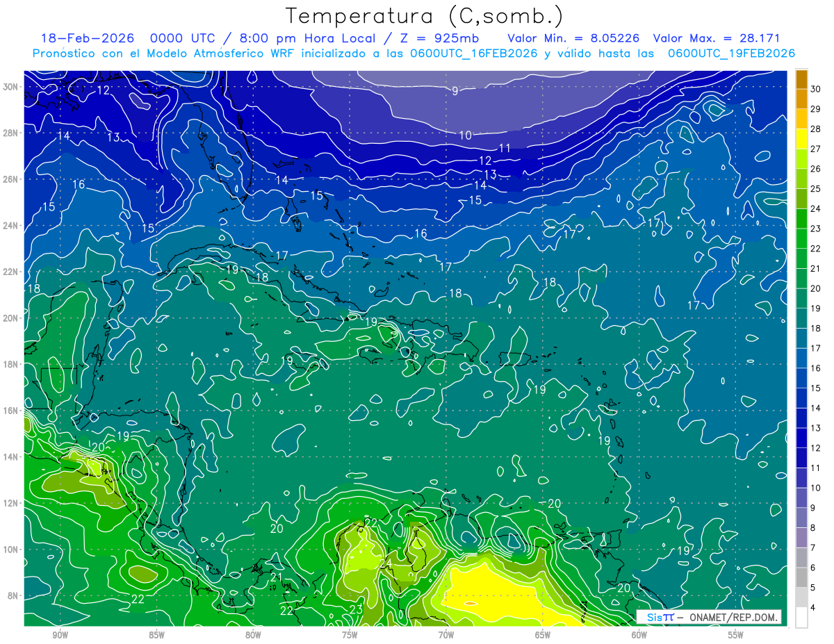
Task: Click the "9" contour label on the map
Action: [455, 91]
